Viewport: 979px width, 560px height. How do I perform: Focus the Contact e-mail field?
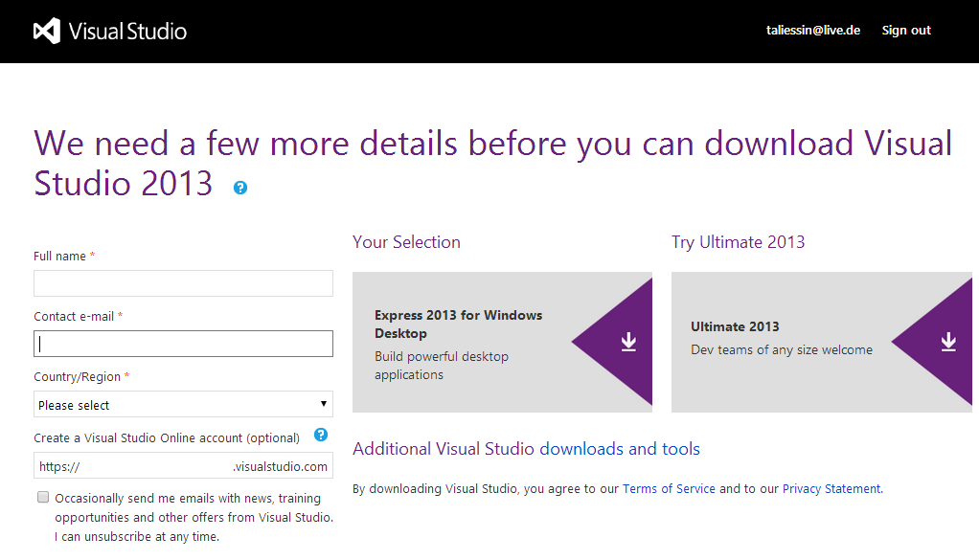pyautogui.click(x=183, y=344)
